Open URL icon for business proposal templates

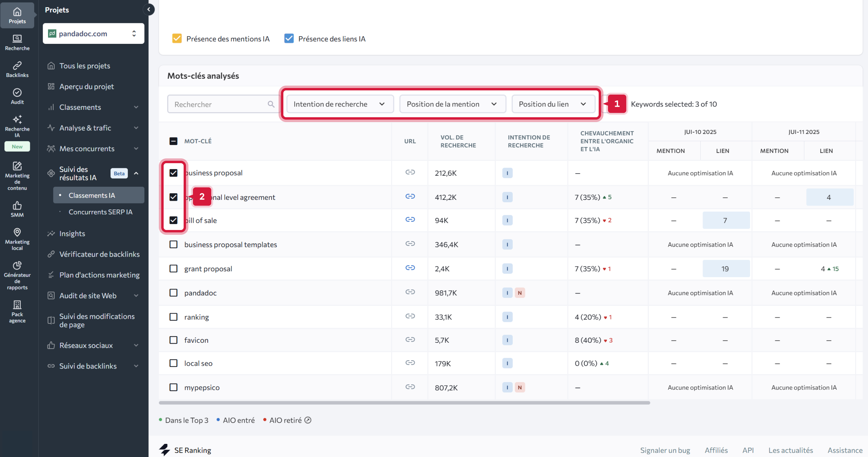click(x=410, y=244)
